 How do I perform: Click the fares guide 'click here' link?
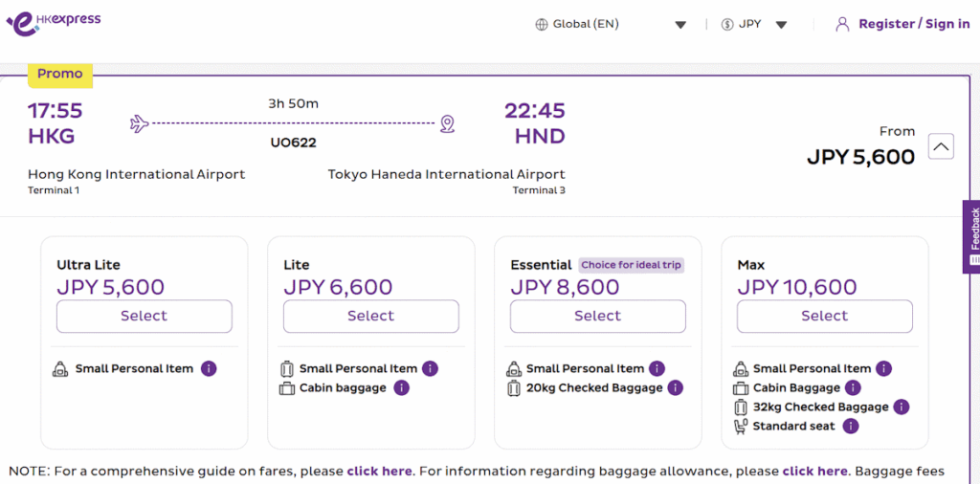379,471
